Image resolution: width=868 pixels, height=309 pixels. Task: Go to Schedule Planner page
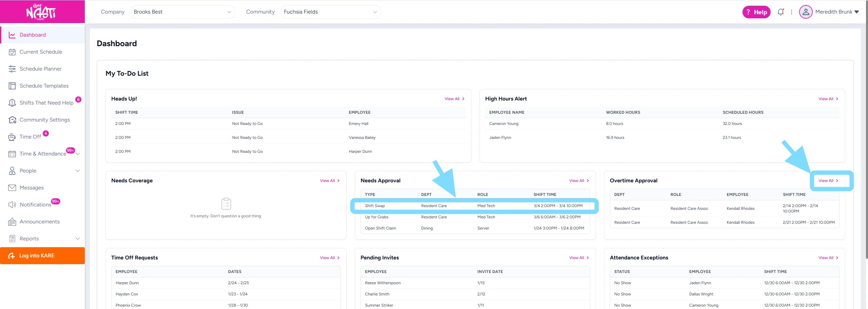point(40,69)
